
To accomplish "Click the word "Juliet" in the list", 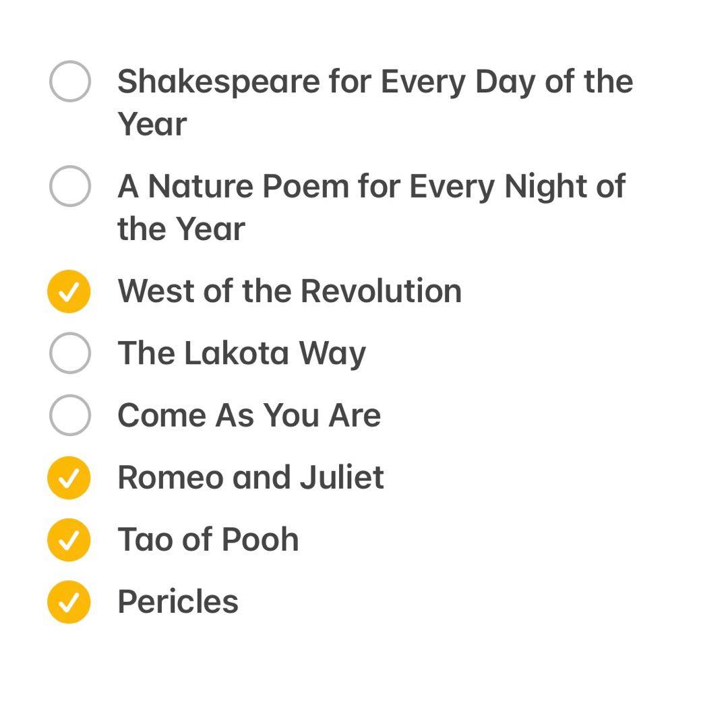I will click(342, 477).
